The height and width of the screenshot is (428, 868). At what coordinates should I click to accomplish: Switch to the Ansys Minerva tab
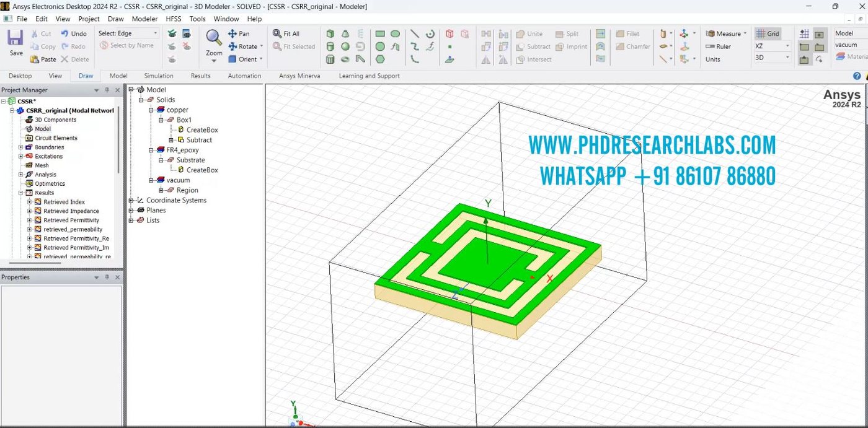tap(299, 76)
